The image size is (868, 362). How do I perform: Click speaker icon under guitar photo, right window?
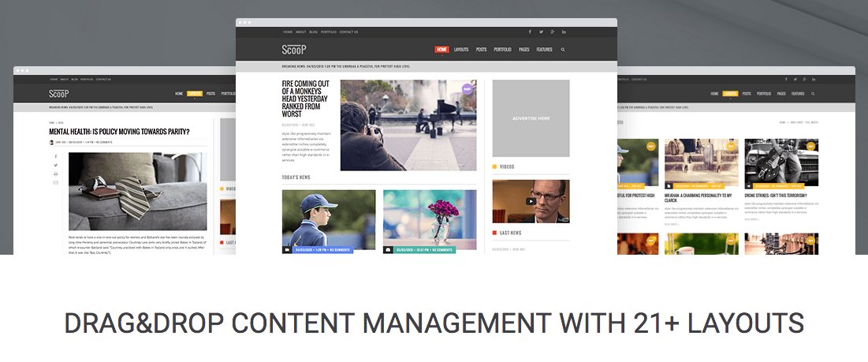748,186
